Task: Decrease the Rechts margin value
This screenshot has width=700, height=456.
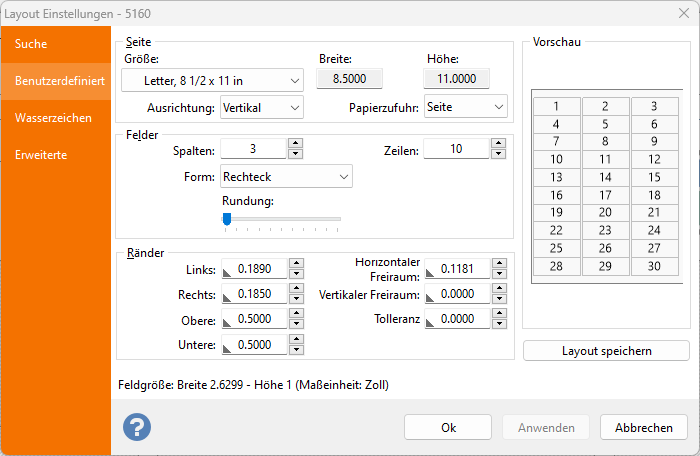Action: (x=295, y=299)
